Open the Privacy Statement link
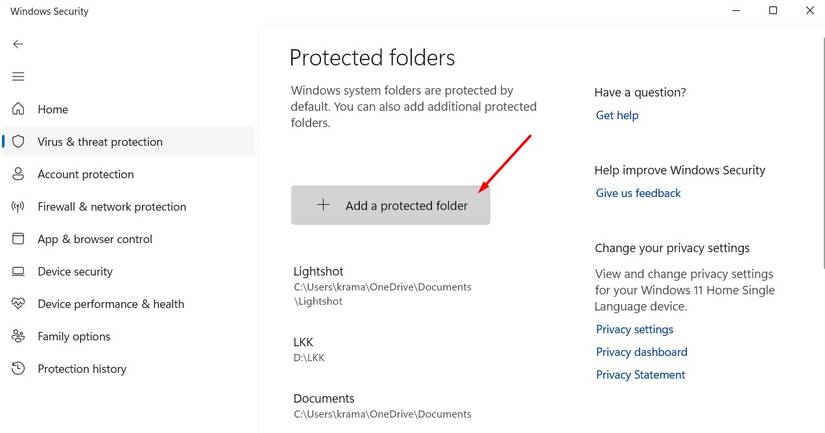The image size is (825, 433). [x=640, y=375]
